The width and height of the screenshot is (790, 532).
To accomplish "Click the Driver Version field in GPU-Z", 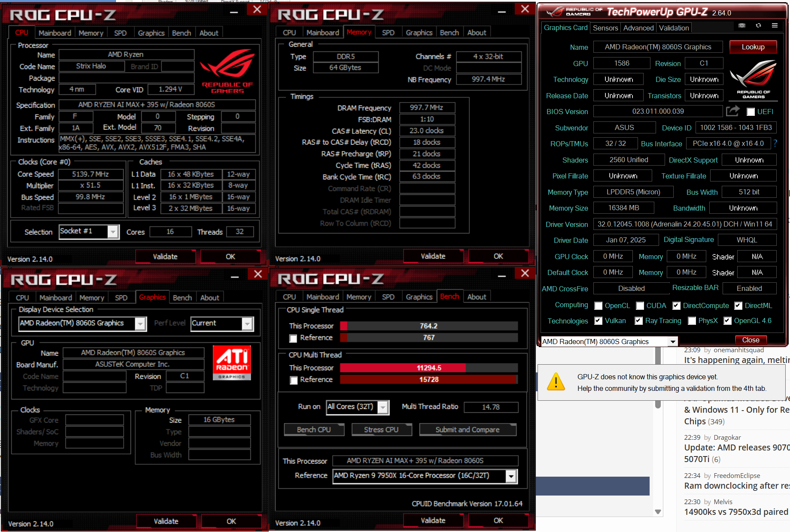I will pyautogui.click(x=684, y=224).
